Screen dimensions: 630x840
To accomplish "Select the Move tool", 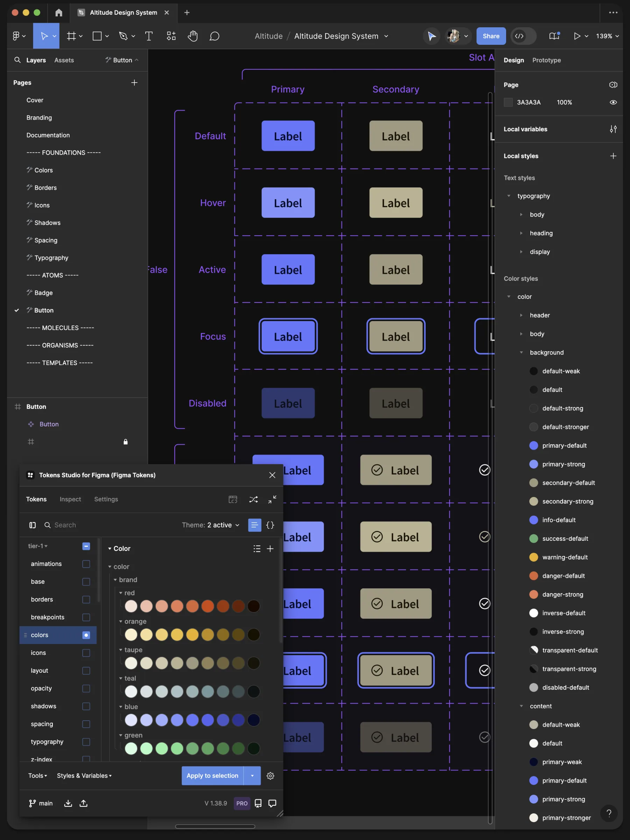I will [x=44, y=36].
